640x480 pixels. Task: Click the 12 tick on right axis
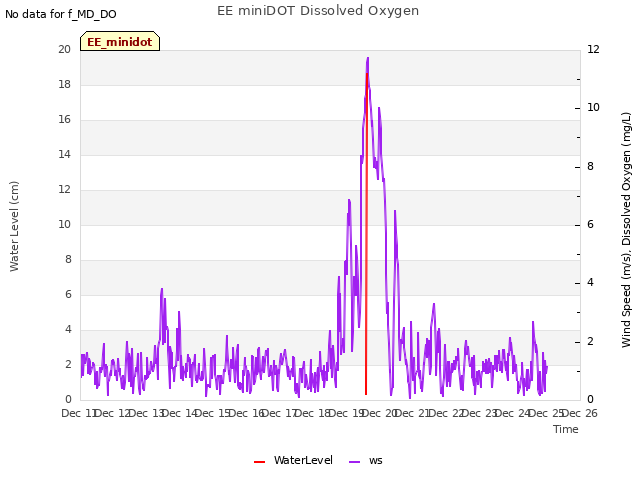[593, 49]
